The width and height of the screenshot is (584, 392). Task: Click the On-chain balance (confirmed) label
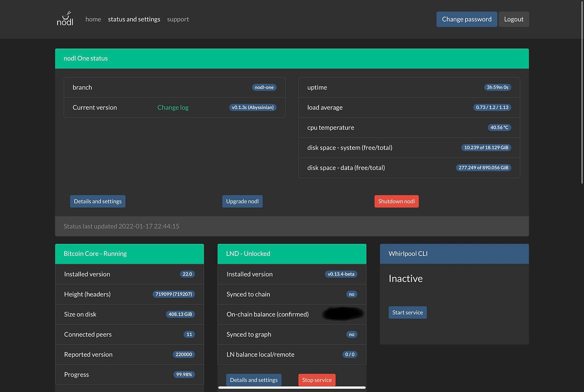(x=267, y=314)
